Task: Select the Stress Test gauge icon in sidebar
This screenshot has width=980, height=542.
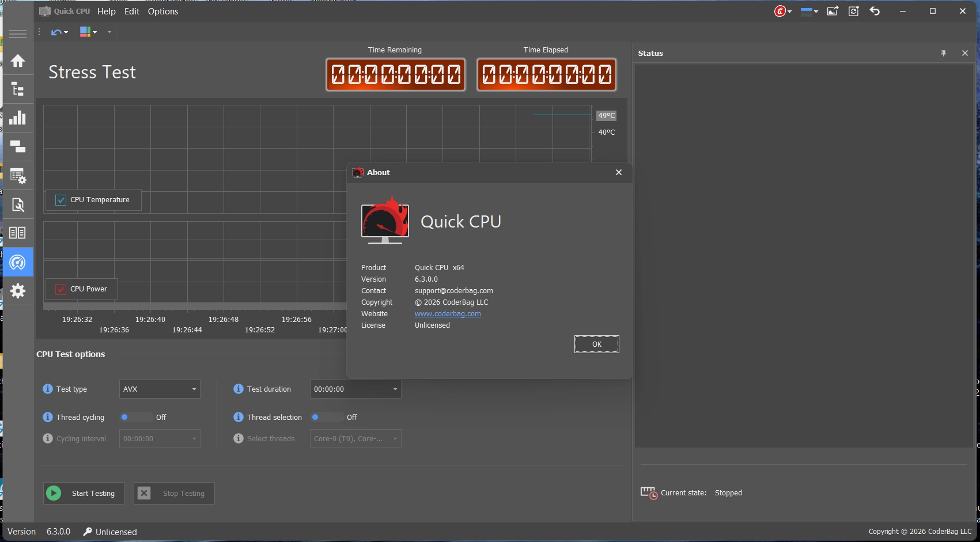Action: point(18,262)
